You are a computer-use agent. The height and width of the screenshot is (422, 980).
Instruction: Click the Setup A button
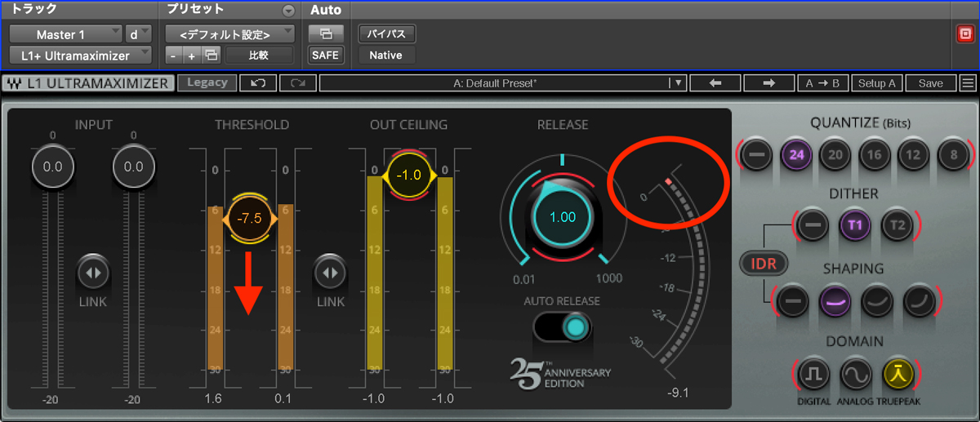(x=876, y=83)
